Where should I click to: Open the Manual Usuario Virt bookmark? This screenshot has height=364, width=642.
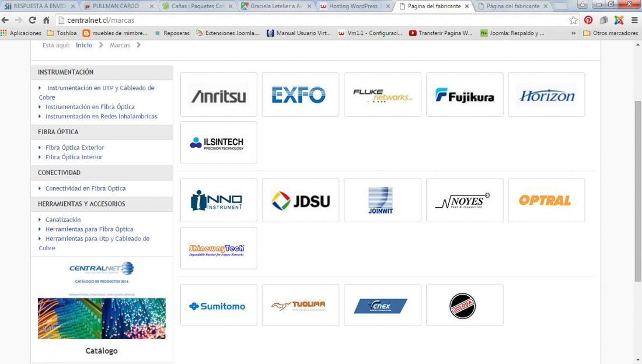click(299, 33)
